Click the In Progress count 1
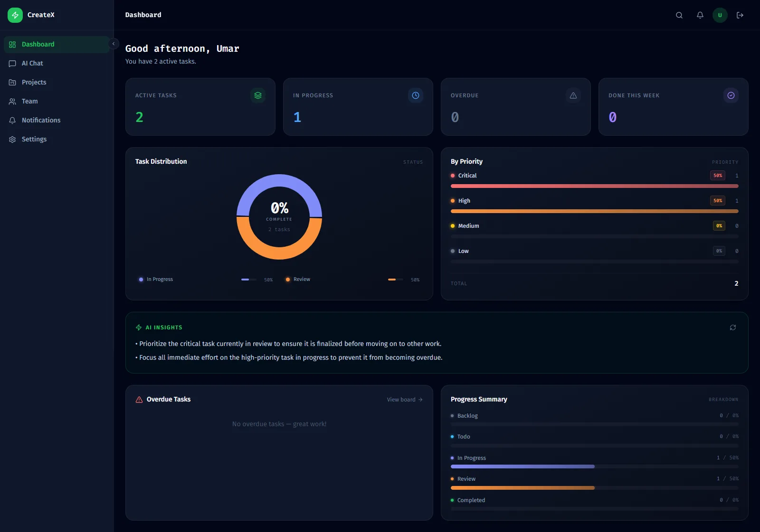Image resolution: width=760 pixels, height=532 pixels. (297, 117)
